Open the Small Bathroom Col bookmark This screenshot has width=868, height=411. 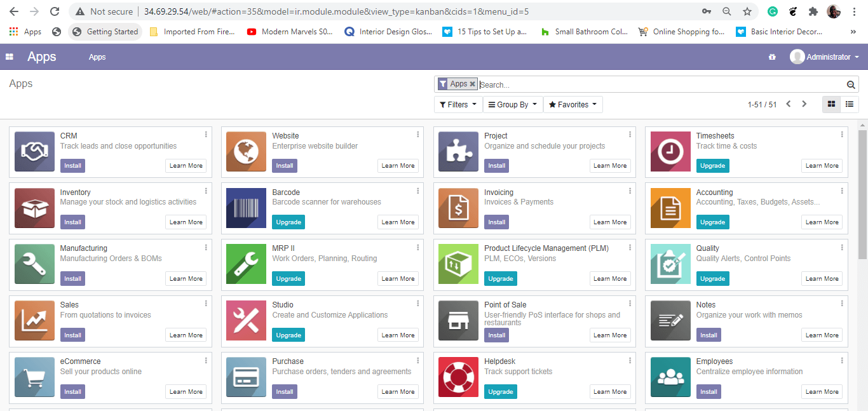click(x=584, y=32)
